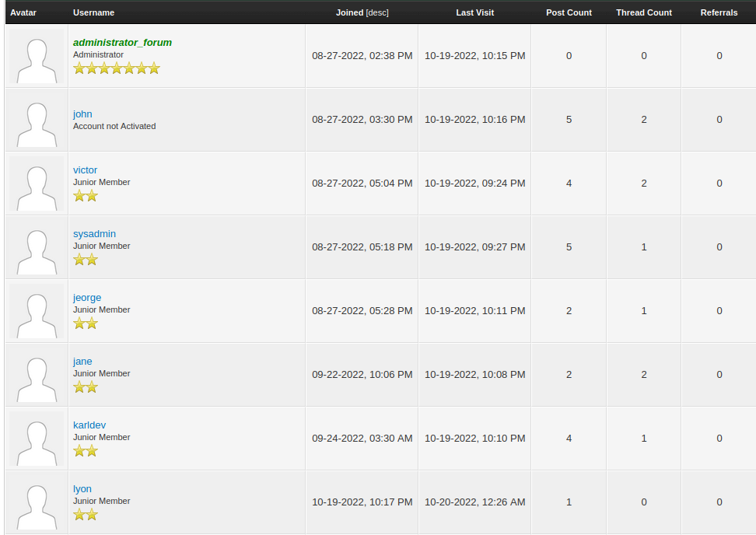The image size is (756, 535).
Task: Sort the list by Last Visit
Action: click(474, 12)
